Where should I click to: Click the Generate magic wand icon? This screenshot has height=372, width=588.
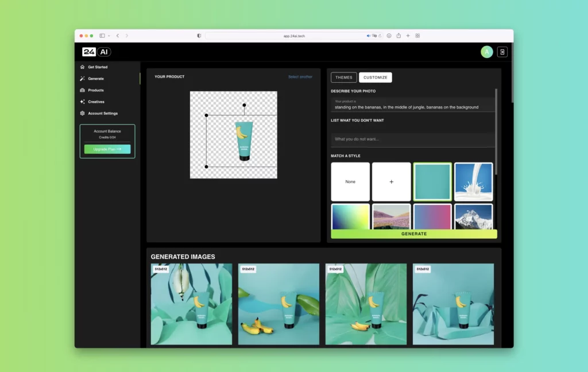tap(83, 79)
